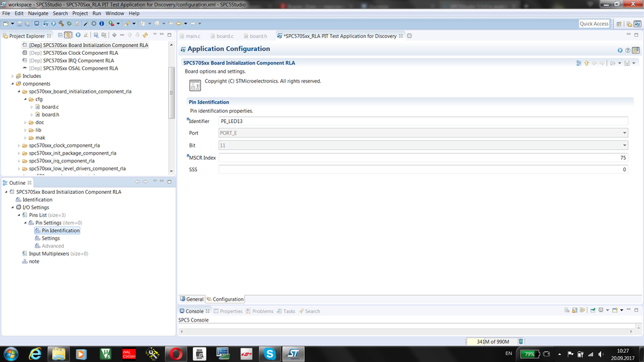Open Skype from taskbar
644x362 pixels.
270,354
